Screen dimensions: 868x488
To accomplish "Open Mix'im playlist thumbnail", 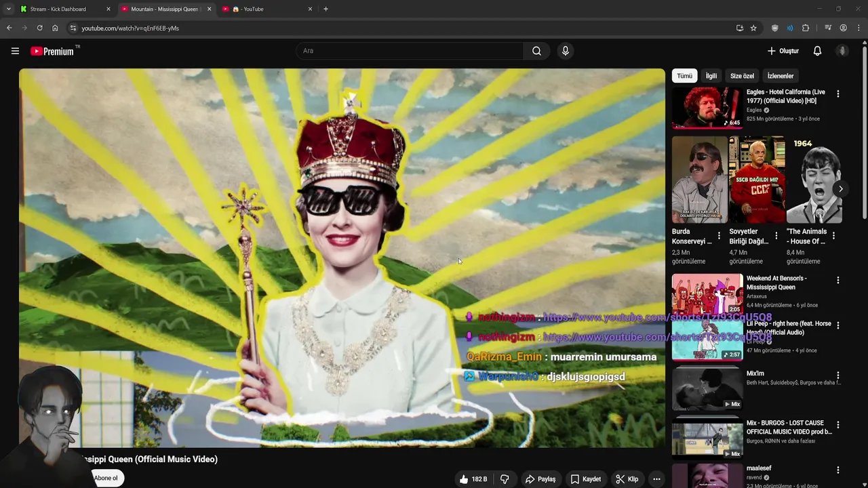I will click(x=707, y=388).
